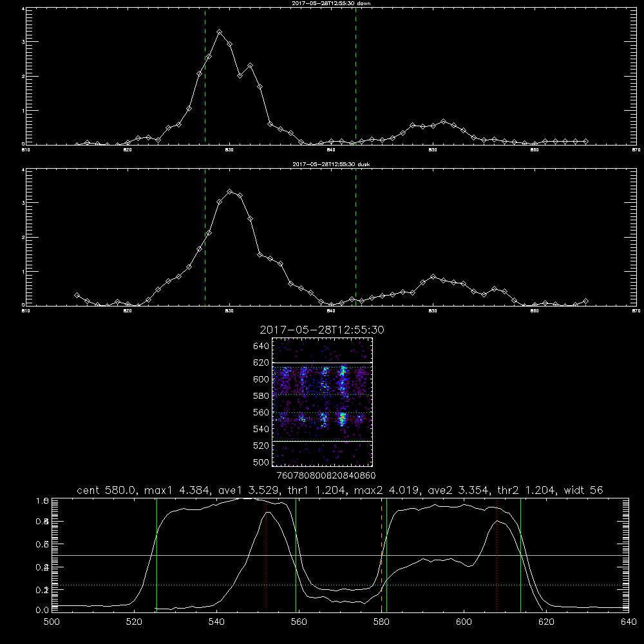
Task: Click bottom plot x-axis label 500
Action: pyautogui.click(x=52, y=622)
